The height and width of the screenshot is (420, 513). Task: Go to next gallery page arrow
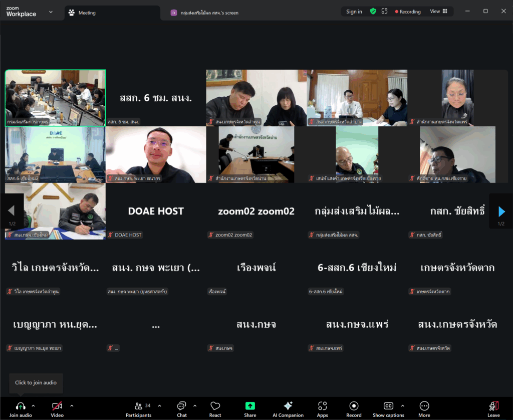coord(501,212)
